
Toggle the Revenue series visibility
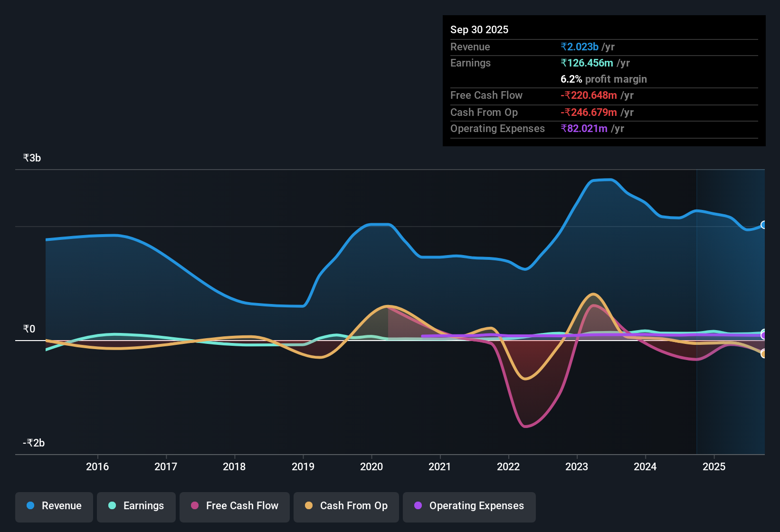tap(54, 506)
